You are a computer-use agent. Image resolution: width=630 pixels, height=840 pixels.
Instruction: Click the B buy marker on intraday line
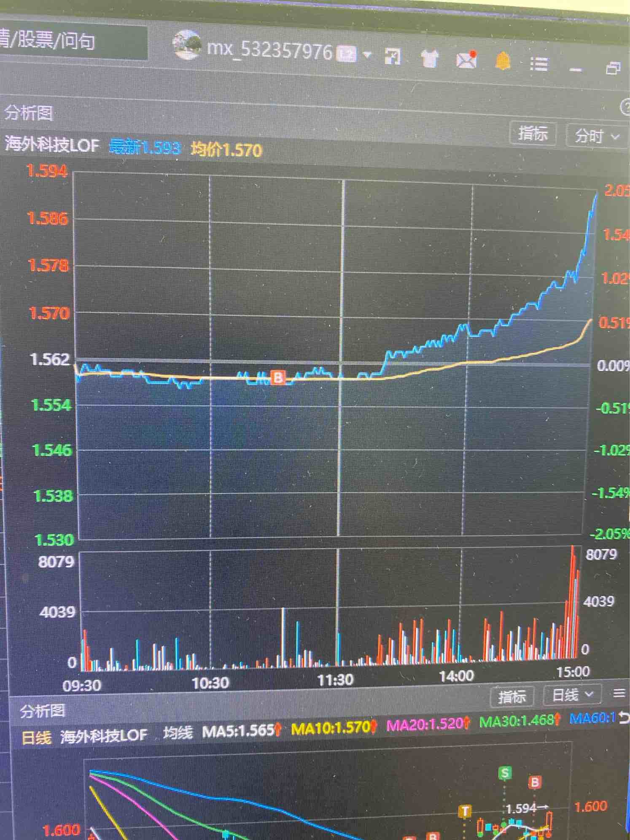tap(277, 377)
